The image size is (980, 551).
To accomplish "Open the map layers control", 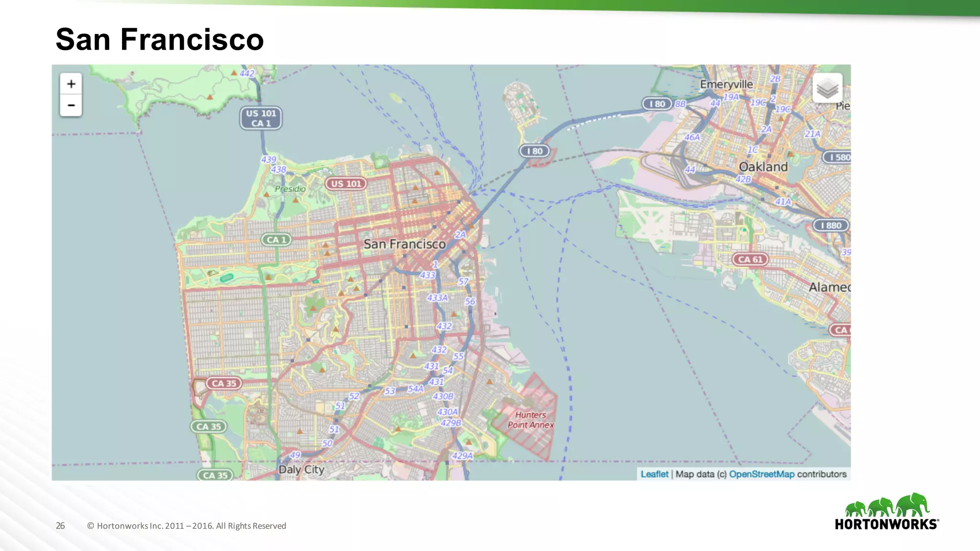I will pos(827,88).
